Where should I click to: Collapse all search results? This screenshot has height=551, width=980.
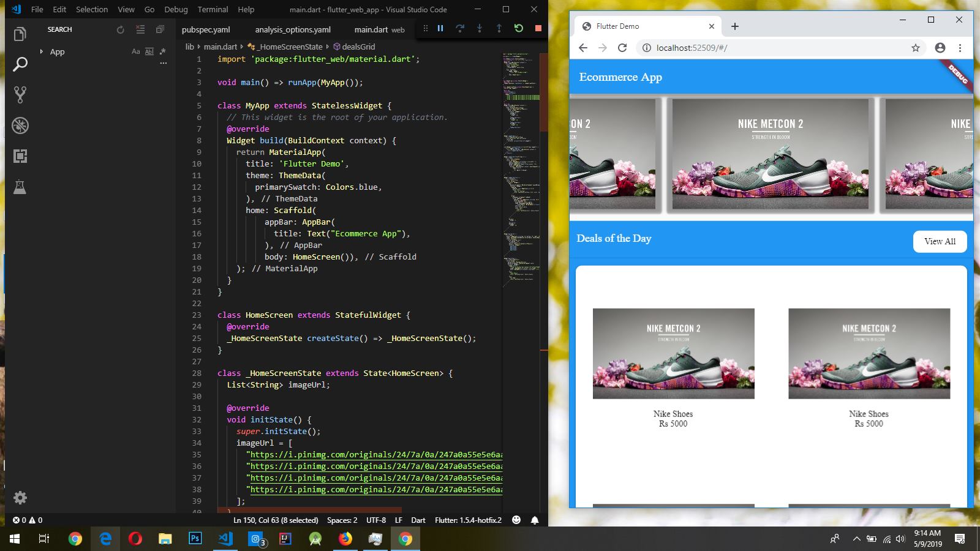160,29
